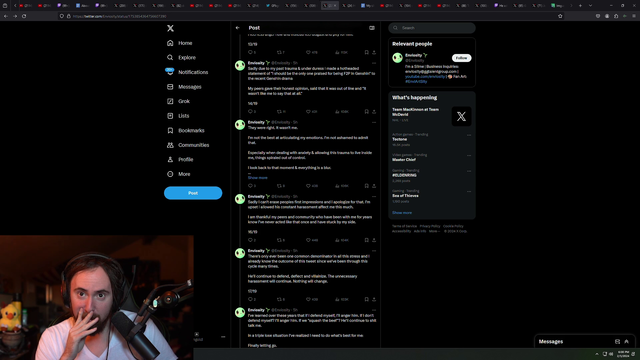Share the tweet numbered 17/19

click(x=374, y=299)
